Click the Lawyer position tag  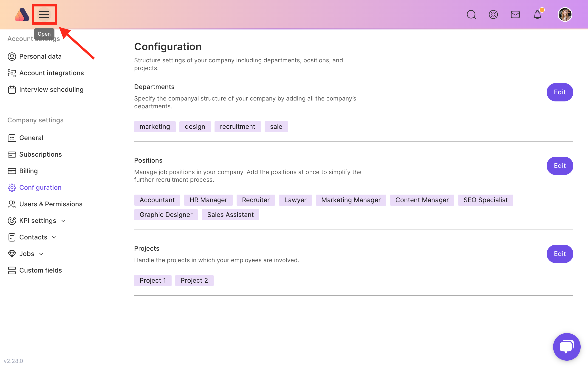(295, 200)
